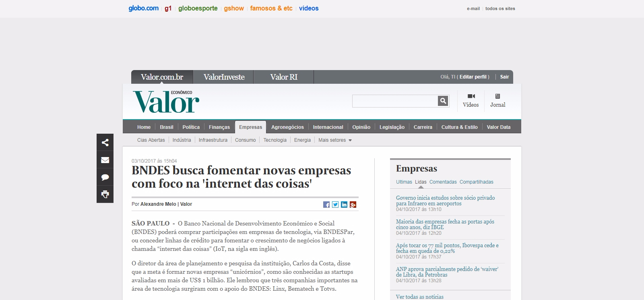The width and height of the screenshot is (644, 300).
Task: Open IBGE empresas fecham portas news
Action: [445, 224]
